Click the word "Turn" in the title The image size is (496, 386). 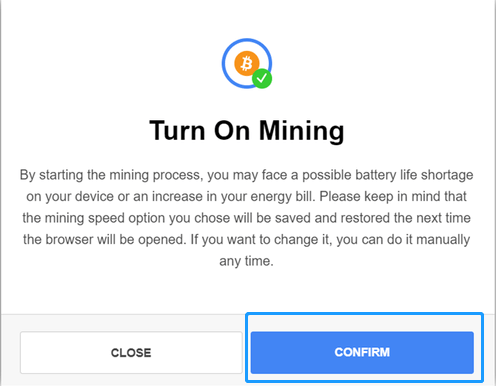[177, 131]
